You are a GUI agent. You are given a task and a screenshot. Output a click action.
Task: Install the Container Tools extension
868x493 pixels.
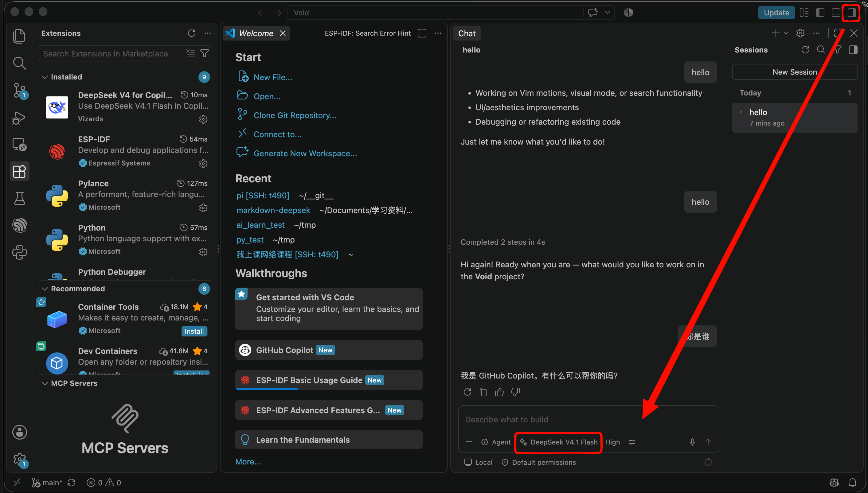[x=194, y=331]
